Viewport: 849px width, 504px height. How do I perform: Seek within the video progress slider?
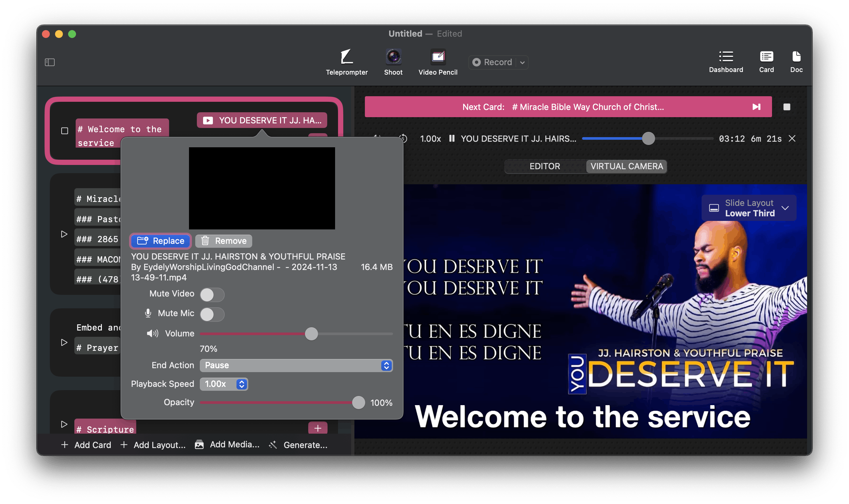tap(647, 138)
